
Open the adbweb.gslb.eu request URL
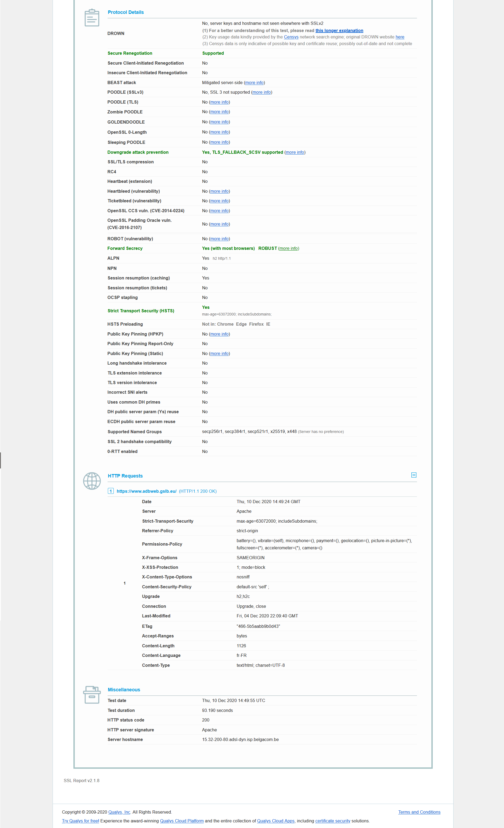coord(147,491)
